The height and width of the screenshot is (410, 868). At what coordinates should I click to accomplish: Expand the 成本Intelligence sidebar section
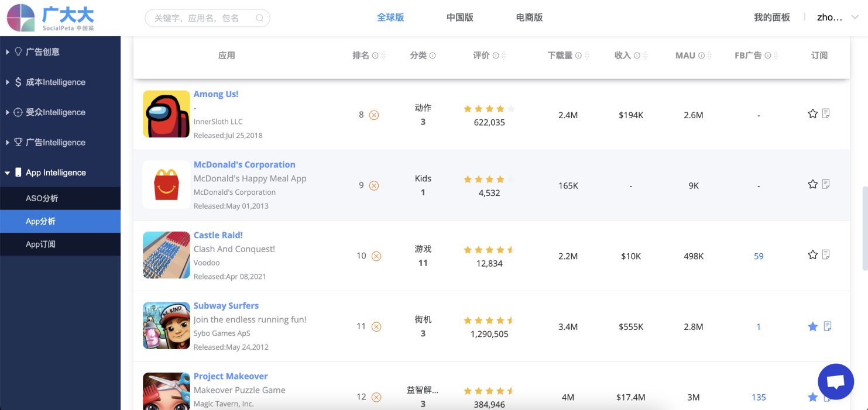[x=60, y=82]
